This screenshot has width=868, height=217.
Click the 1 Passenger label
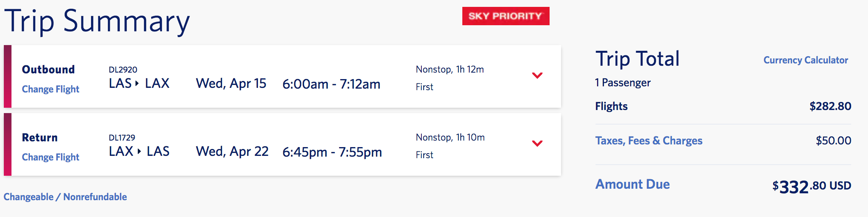(x=623, y=83)
